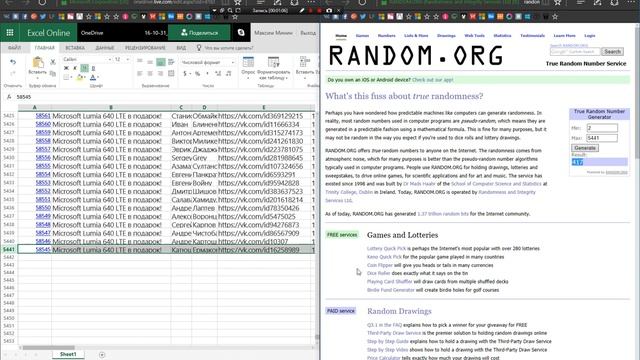Switch to the Review ribbon tab
This screenshot has height=360, width=640.
pos(145,48)
